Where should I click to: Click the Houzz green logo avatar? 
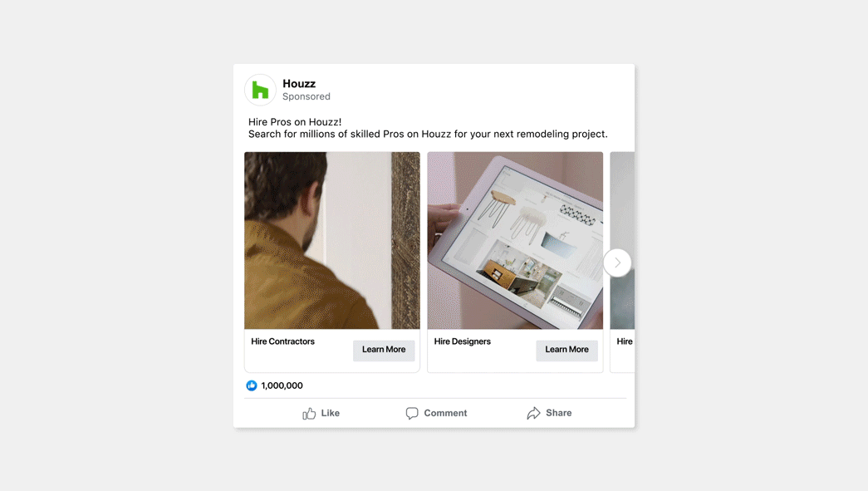coord(260,90)
